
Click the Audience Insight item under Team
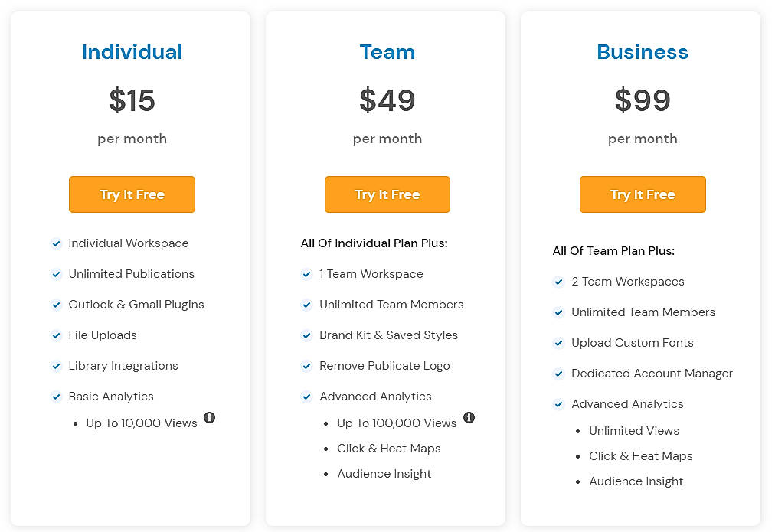[384, 474]
